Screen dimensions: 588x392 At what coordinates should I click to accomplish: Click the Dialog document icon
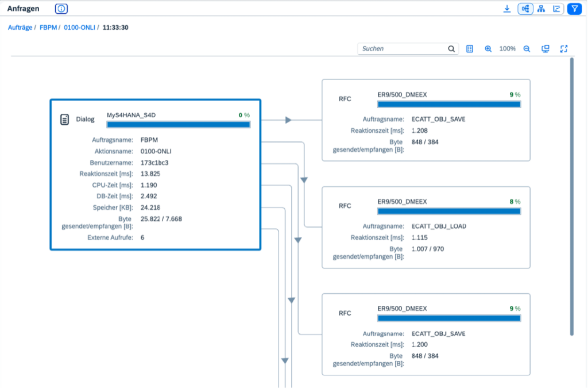pyautogui.click(x=64, y=120)
